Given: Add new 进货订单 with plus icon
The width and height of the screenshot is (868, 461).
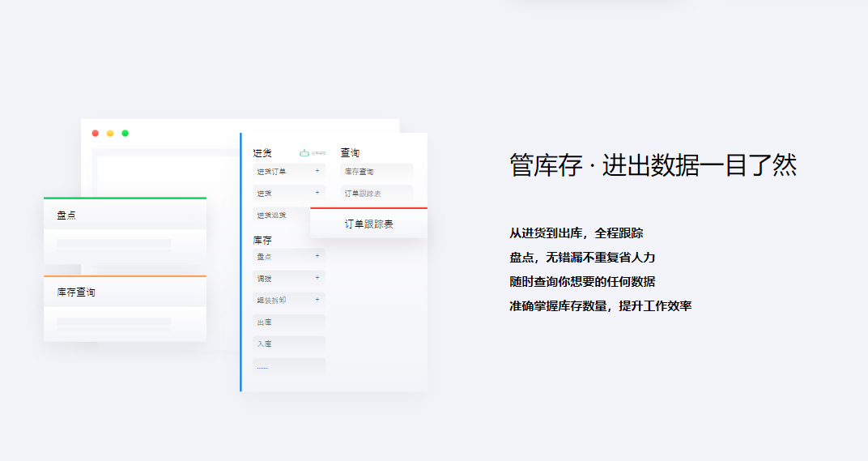Looking at the screenshot, I should click(x=317, y=171).
